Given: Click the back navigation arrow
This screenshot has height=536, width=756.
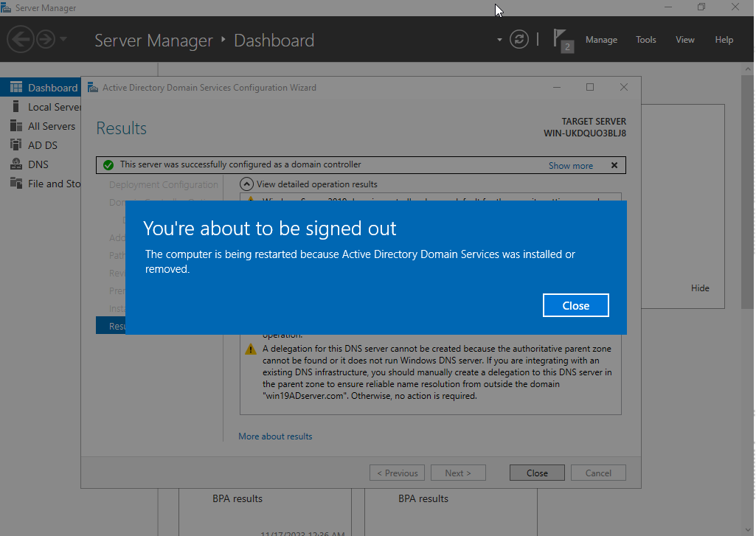Looking at the screenshot, I should point(20,39).
